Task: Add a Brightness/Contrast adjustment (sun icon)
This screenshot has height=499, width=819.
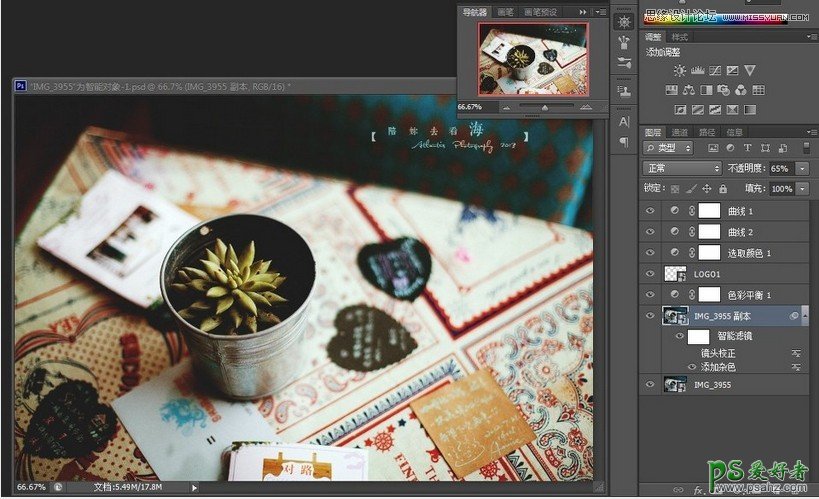Action: (680, 71)
